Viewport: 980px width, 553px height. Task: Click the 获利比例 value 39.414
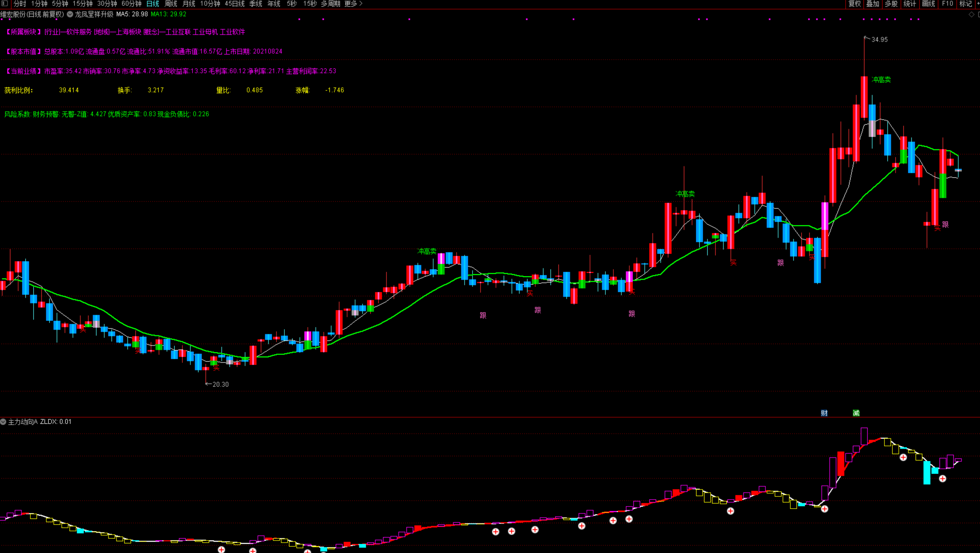(x=69, y=90)
